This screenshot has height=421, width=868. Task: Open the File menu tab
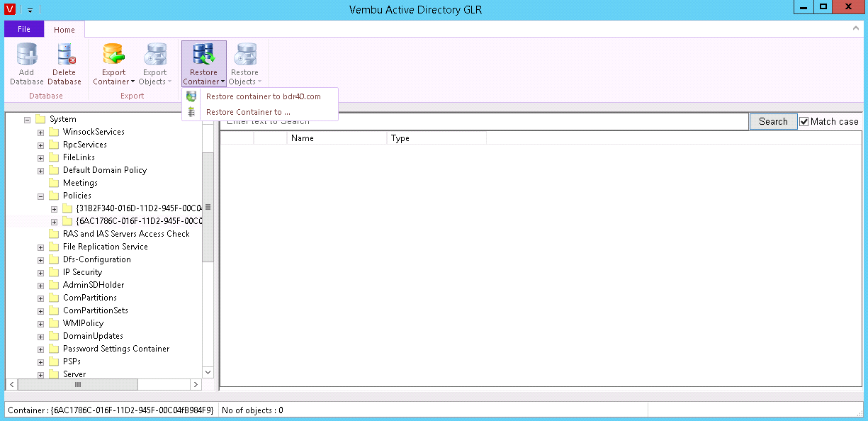coord(24,29)
